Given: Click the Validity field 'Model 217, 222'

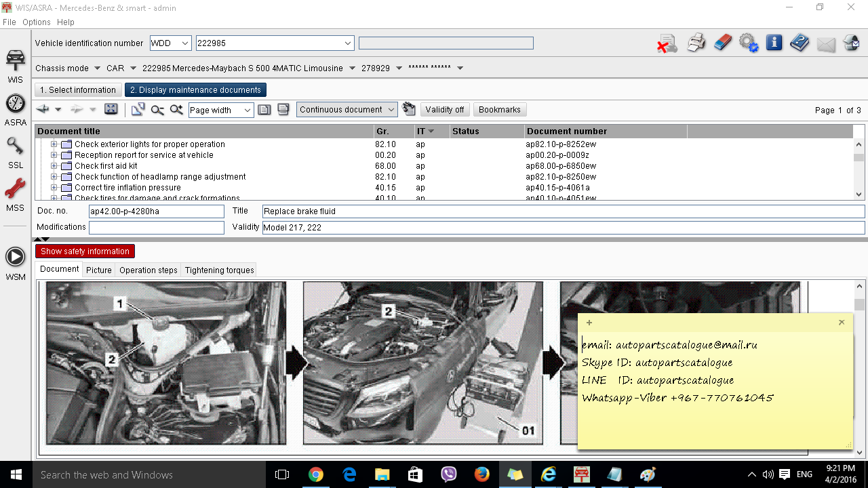Looking at the screenshot, I should point(564,228).
